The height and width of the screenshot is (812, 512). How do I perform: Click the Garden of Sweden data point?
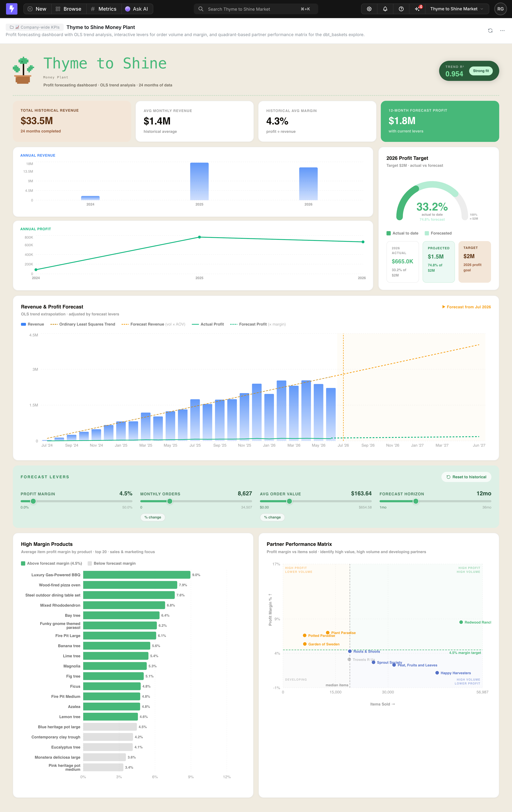point(305,644)
